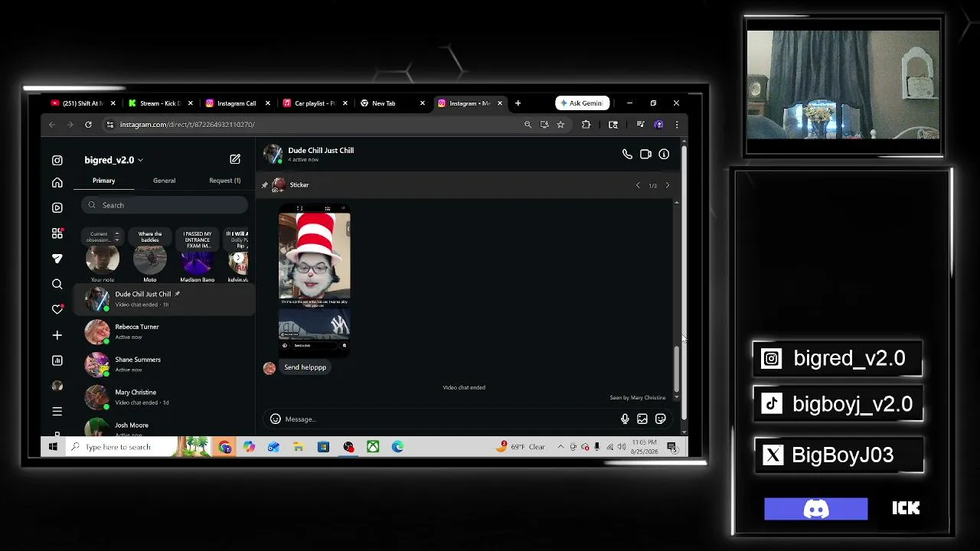The image size is (980, 551).
Task: Click the Ask Gemini button
Action: [583, 103]
